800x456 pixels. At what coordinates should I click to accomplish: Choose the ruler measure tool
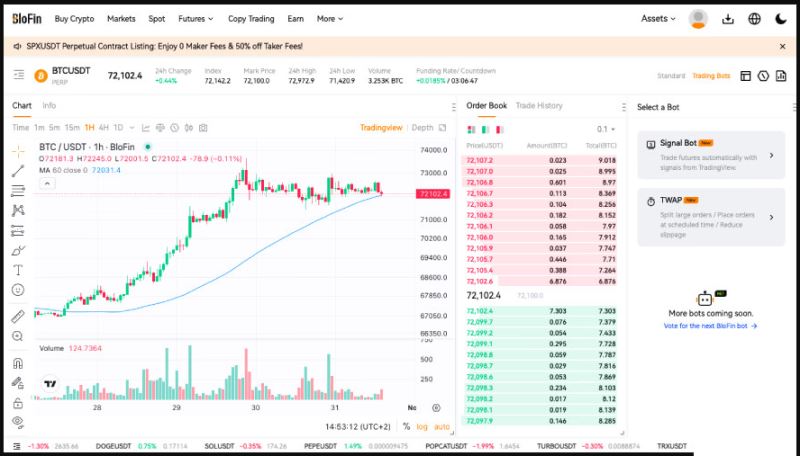[x=17, y=316]
